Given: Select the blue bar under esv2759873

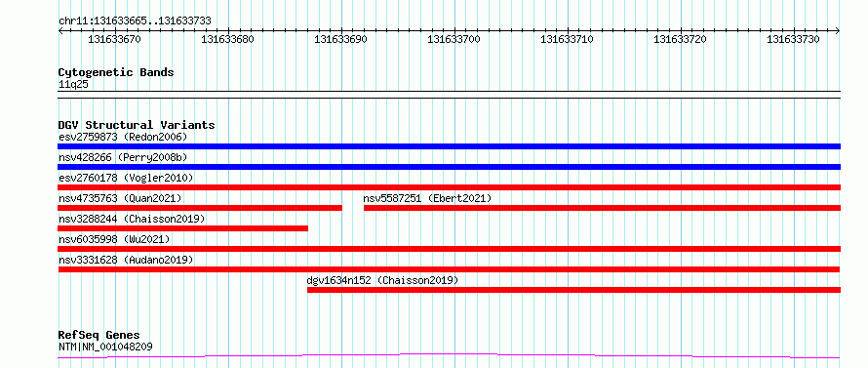Looking at the screenshot, I should (449, 146).
